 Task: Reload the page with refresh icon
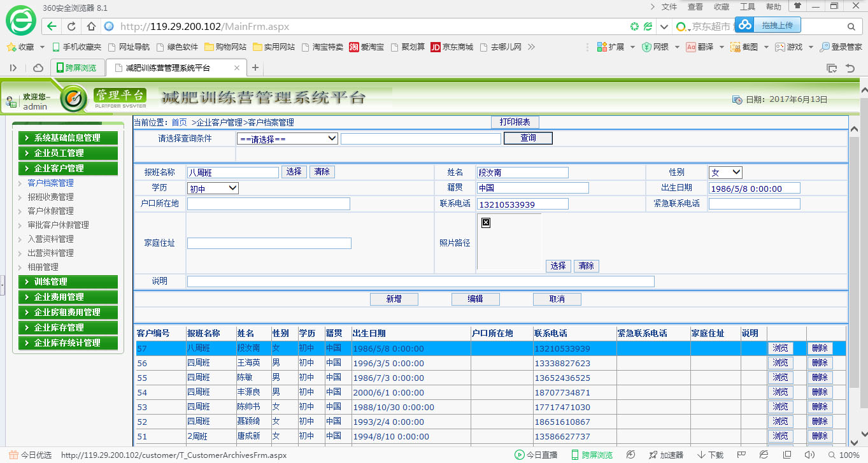click(x=71, y=27)
